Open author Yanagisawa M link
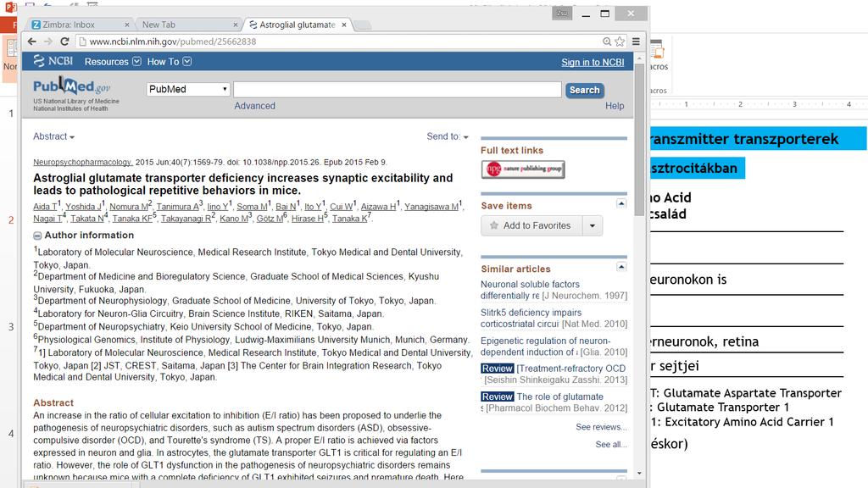 [431, 207]
